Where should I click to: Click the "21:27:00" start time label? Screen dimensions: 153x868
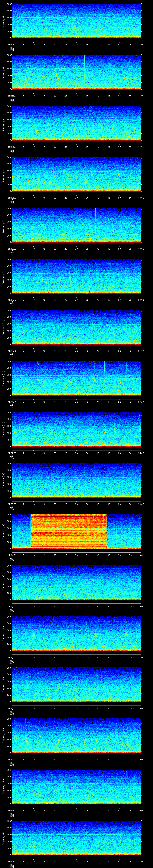[x=12, y=708]
